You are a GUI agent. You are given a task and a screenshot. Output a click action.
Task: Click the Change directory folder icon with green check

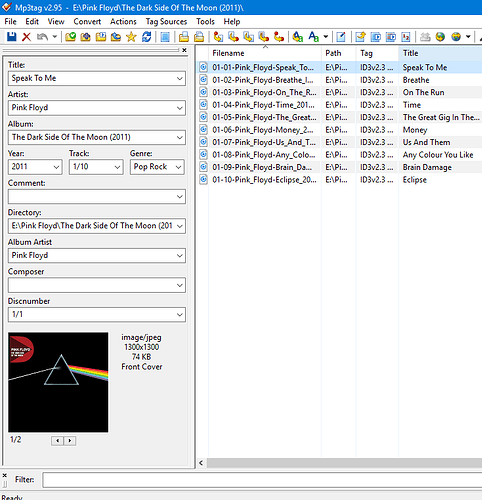coord(70,37)
